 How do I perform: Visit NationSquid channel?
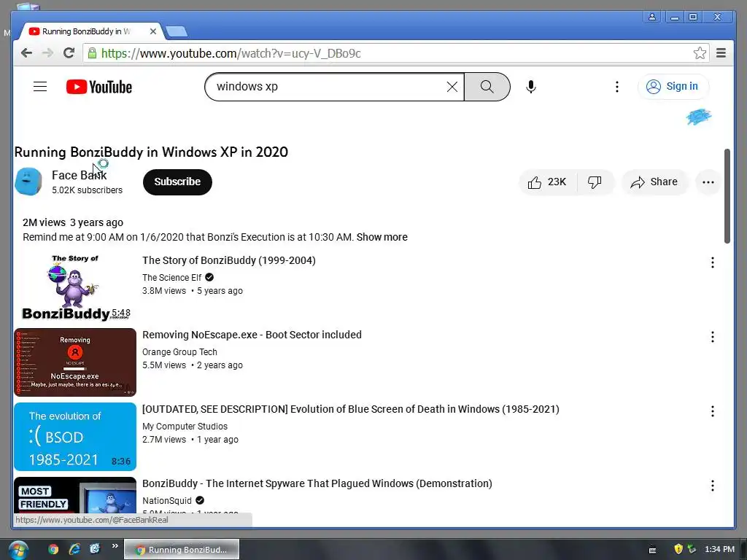tap(167, 500)
